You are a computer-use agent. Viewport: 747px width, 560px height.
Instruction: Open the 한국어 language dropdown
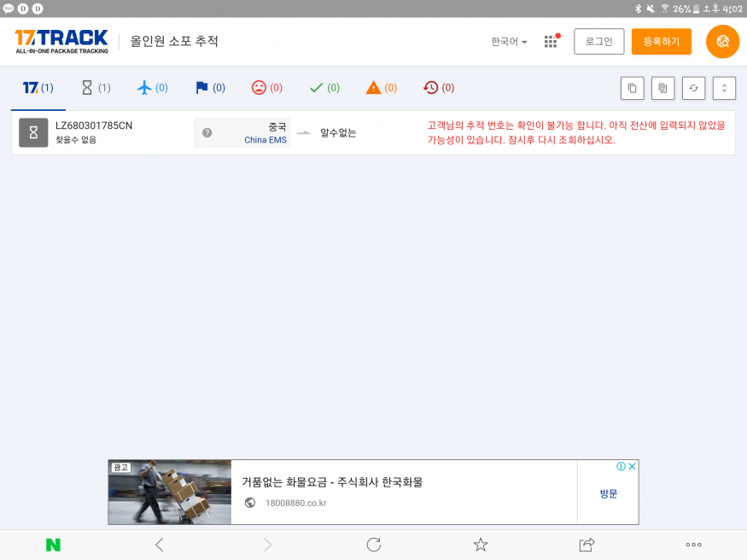(509, 42)
